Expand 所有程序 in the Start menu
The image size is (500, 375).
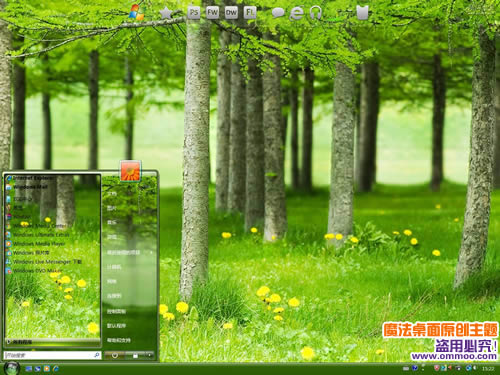(x=53, y=342)
